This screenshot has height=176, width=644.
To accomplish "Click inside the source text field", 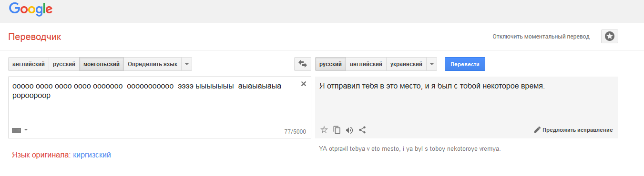I will [160, 108].
